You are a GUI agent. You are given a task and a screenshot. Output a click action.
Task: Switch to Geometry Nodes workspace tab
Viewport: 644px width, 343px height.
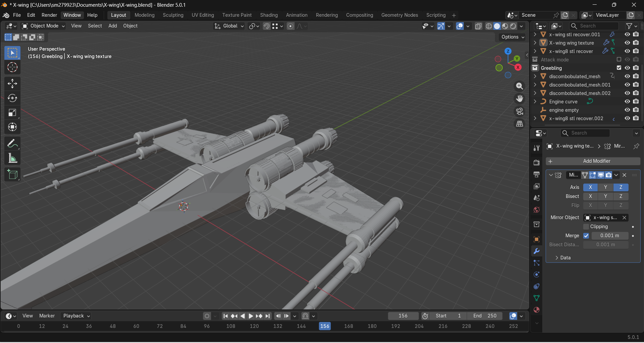point(400,15)
